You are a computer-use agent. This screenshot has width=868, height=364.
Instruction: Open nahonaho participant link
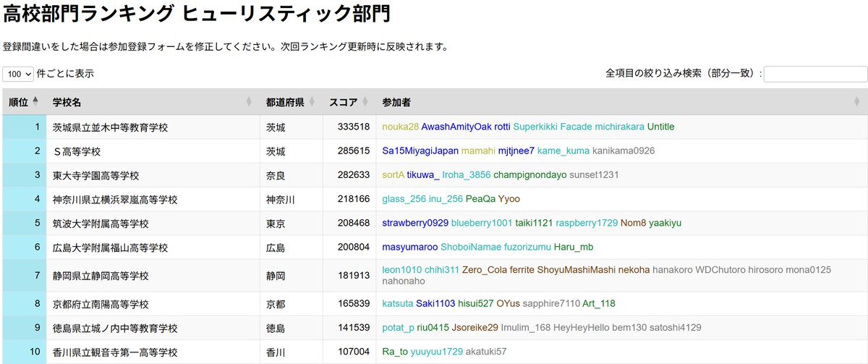(404, 282)
